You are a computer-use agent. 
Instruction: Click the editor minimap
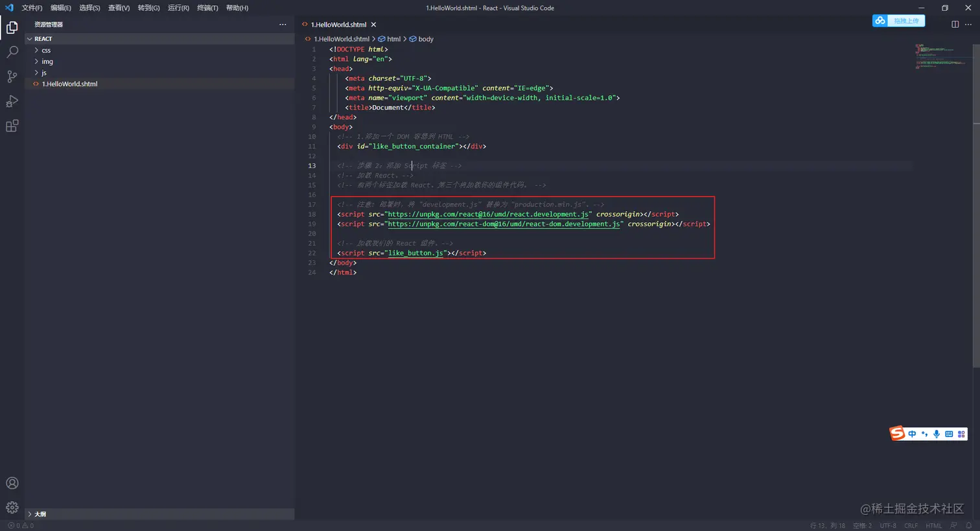[943, 57]
